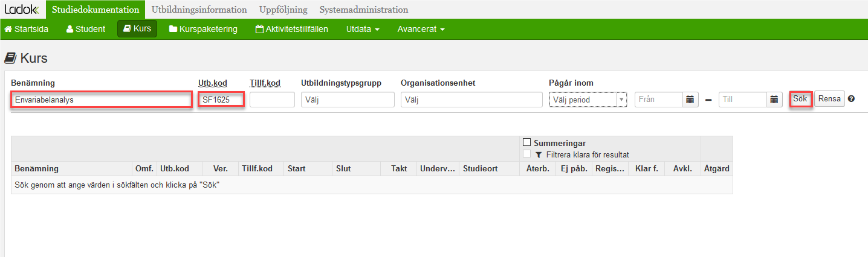Click the Benämning text field
868x257 pixels.
[x=101, y=100]
